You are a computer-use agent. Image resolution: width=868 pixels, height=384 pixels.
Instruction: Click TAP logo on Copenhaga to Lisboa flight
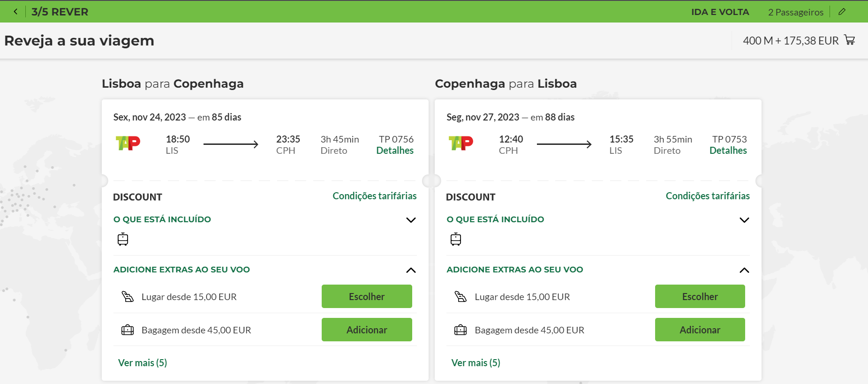[x=461, y=143]
